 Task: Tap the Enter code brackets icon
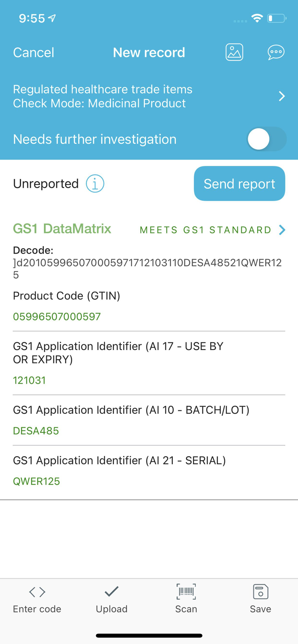tap(37, 592)
